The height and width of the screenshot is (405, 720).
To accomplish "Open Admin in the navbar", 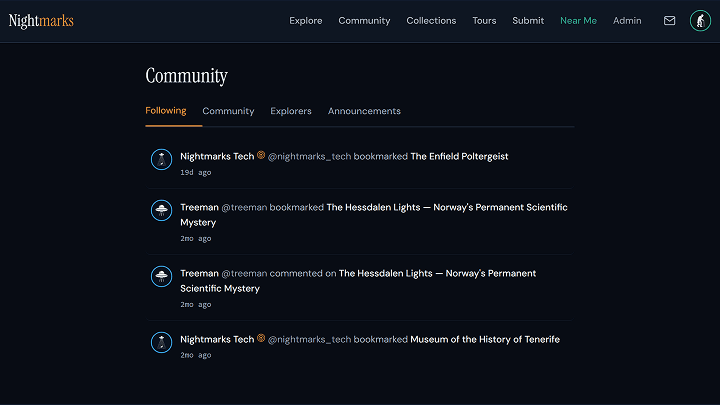I will pyautogui.click(x=627, y=21).
